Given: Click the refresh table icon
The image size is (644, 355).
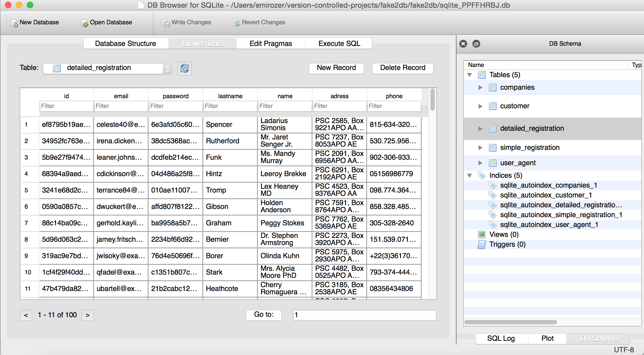Looking at the screenshot, I should pyautogui.click(x=185, y=68).
